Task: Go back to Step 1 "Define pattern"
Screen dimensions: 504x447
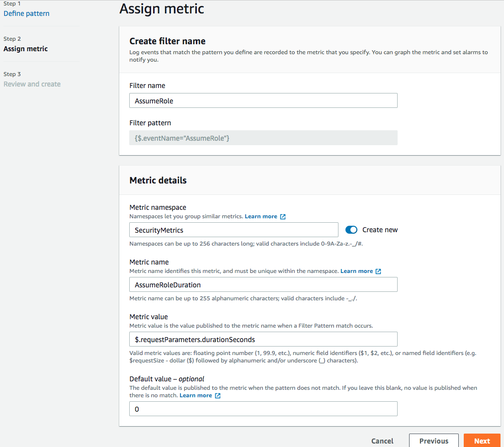Action: point(26,13)
